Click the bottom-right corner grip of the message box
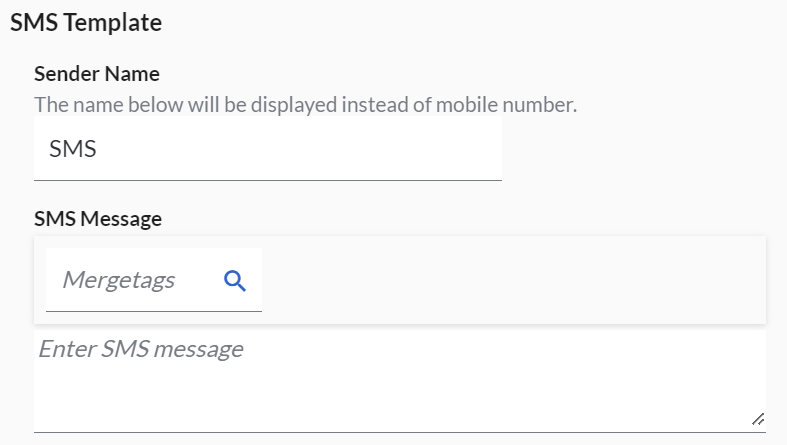The height and width of the screenshot is (445, 787). (758, 419)
